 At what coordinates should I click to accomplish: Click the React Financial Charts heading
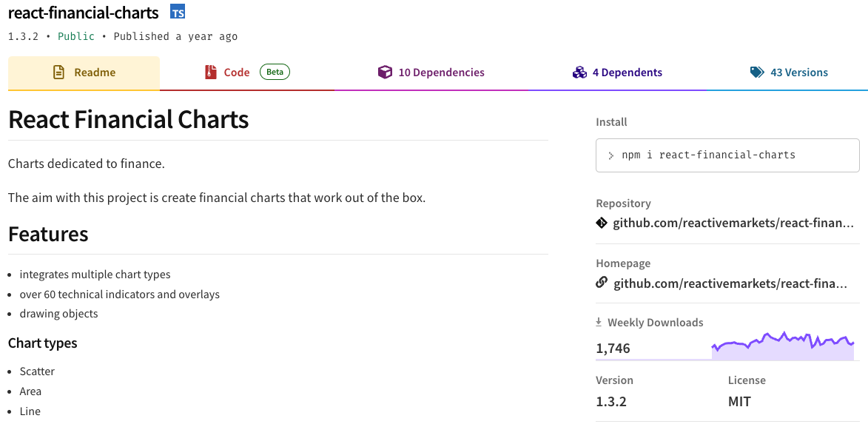click(129, 120)
